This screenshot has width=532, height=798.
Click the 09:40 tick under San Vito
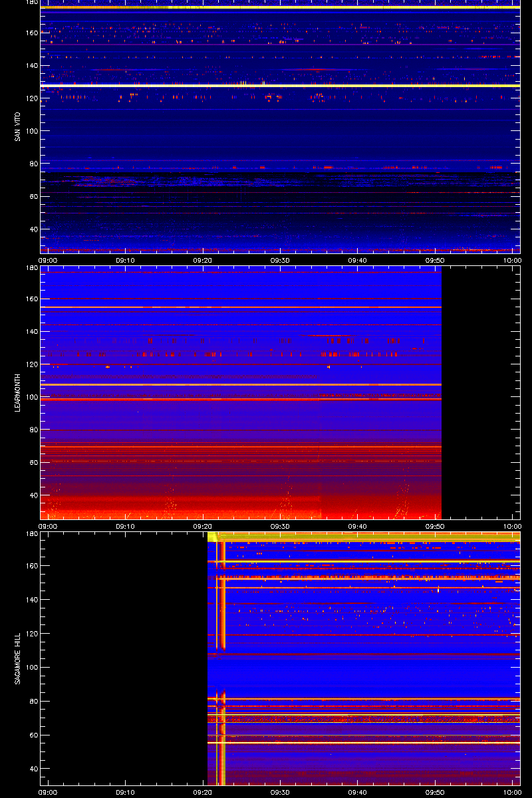(358, 260)
